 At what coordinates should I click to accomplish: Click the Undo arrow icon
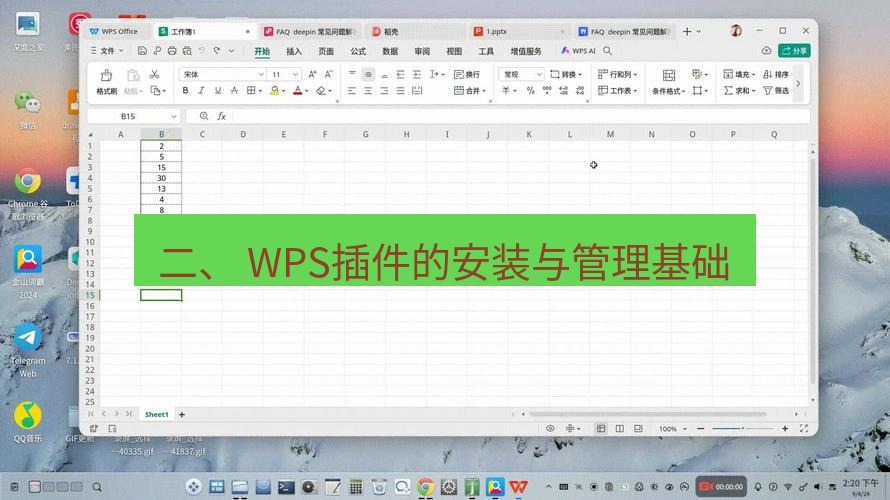202,51
